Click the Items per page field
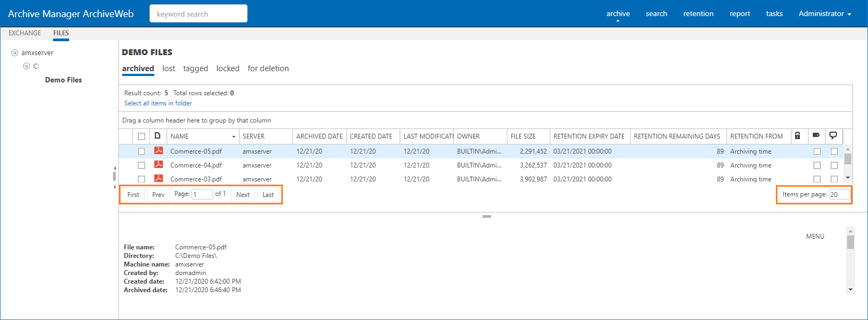This screenshot has height=320, width=868. (839, 195)
